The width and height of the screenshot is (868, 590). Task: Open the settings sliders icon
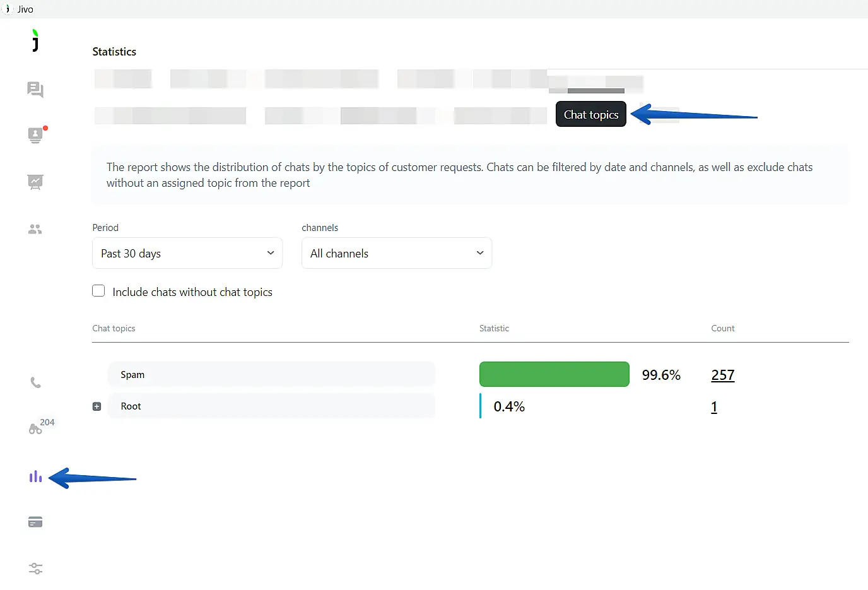[x=35, y=569]
